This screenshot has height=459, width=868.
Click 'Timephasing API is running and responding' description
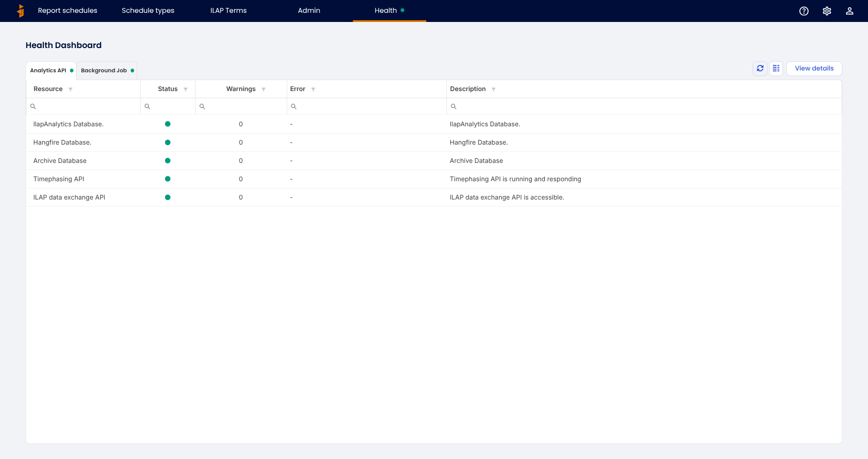[515, 179]
